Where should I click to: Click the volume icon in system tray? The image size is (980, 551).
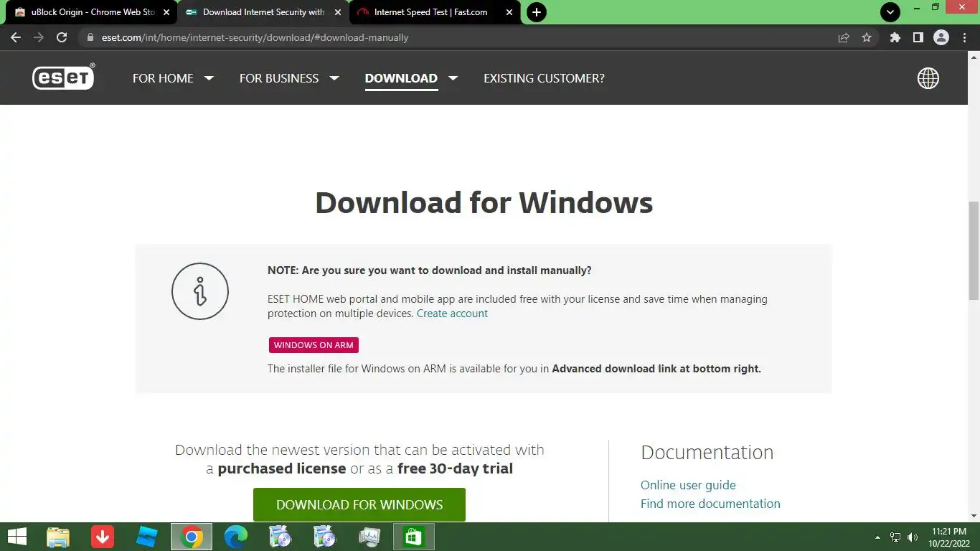[913, 537]
